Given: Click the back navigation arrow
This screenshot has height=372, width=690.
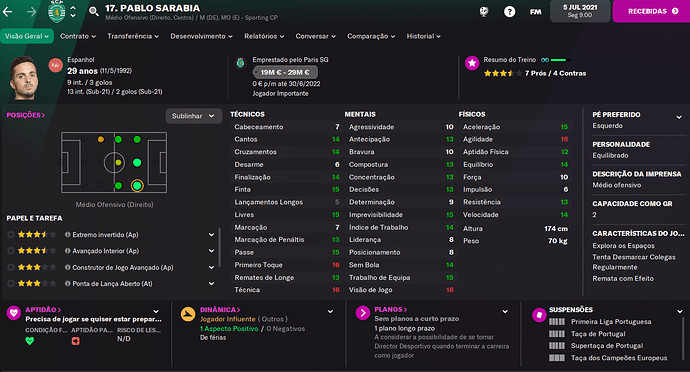Looking at the screenshot, I should point(7,12).
